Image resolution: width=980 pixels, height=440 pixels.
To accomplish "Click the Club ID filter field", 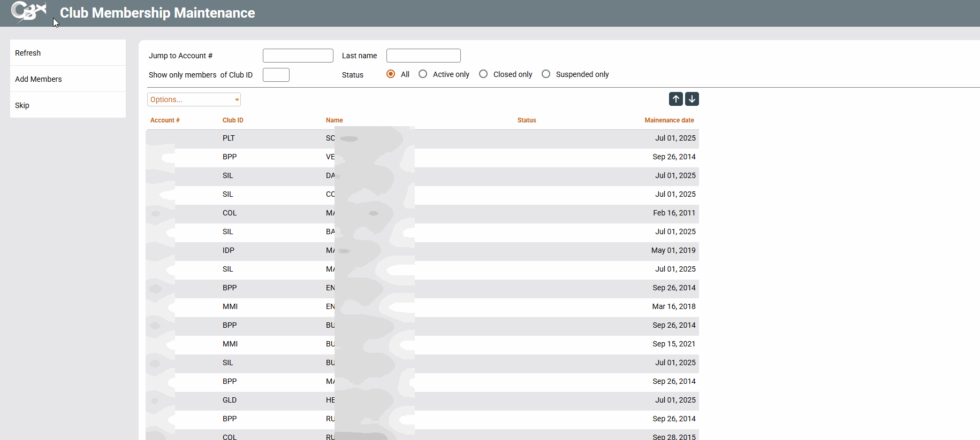I will 276,75.
